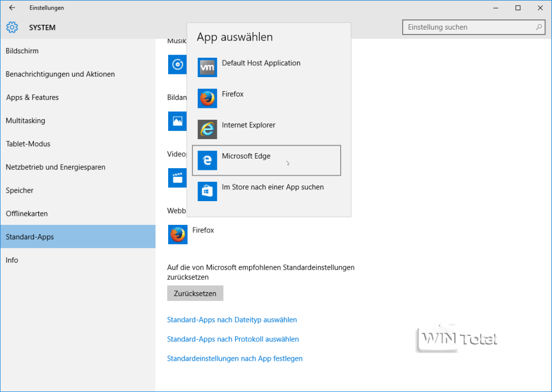The image size is (552, 392).
Task: Open Standard-Apps nach Dateityp auswählen link
Action: (232, 320)
